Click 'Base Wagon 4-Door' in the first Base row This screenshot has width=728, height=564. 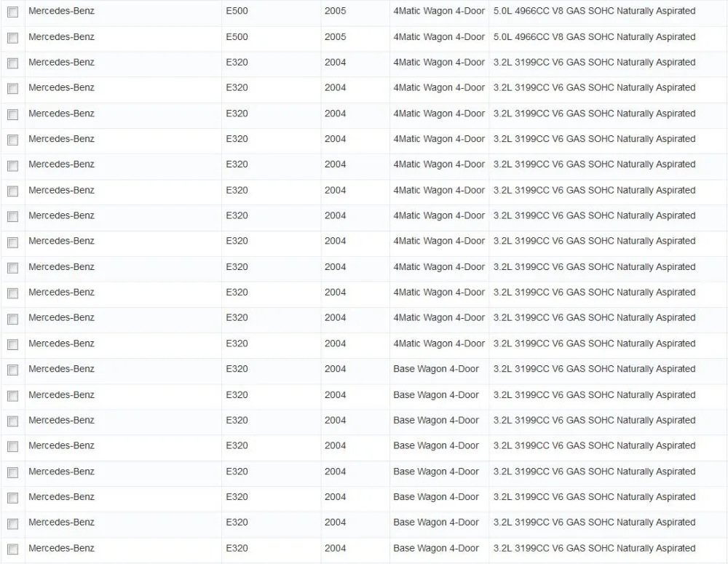(x=436, y=369)
